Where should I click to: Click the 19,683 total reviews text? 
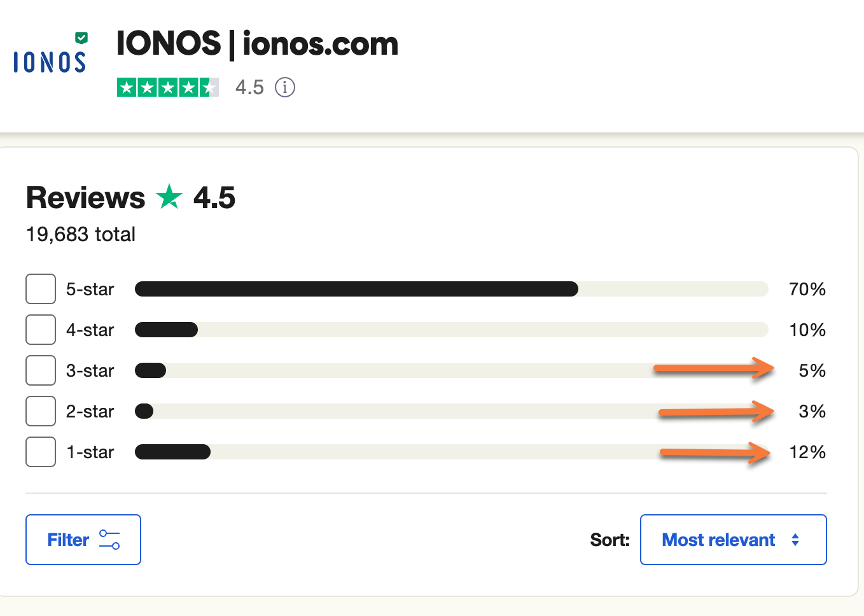(x=80, y=234)
